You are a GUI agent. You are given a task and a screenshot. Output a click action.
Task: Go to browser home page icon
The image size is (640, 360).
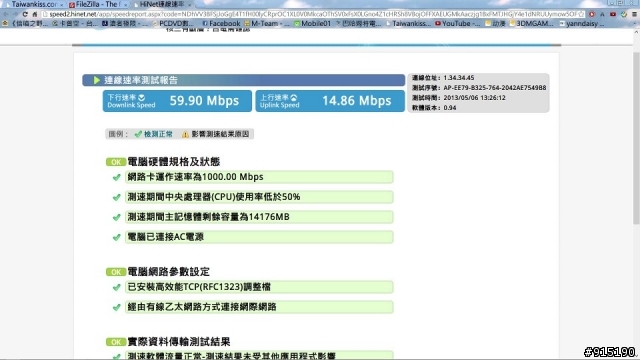pyautogui.click(x=35, y=14)
